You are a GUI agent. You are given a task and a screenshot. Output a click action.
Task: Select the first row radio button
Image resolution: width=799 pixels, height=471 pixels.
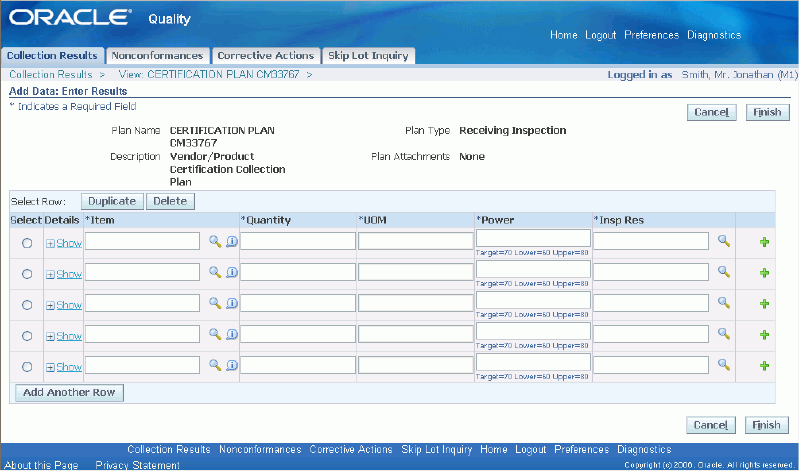[x=27, y=244]
